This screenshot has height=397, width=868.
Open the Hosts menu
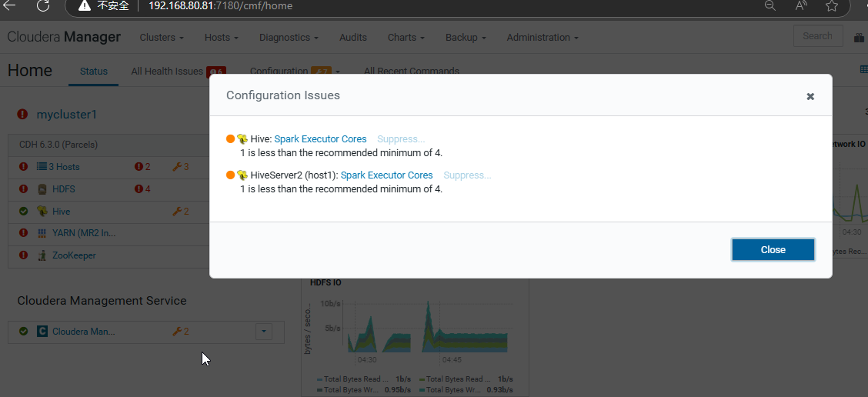[222, 37]
